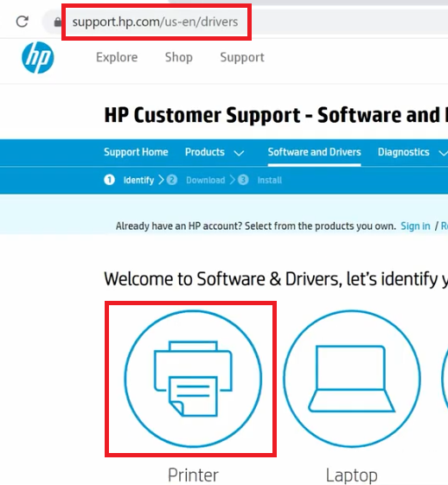
Task: Open the Support menu in the header
Action: (242, 57)
